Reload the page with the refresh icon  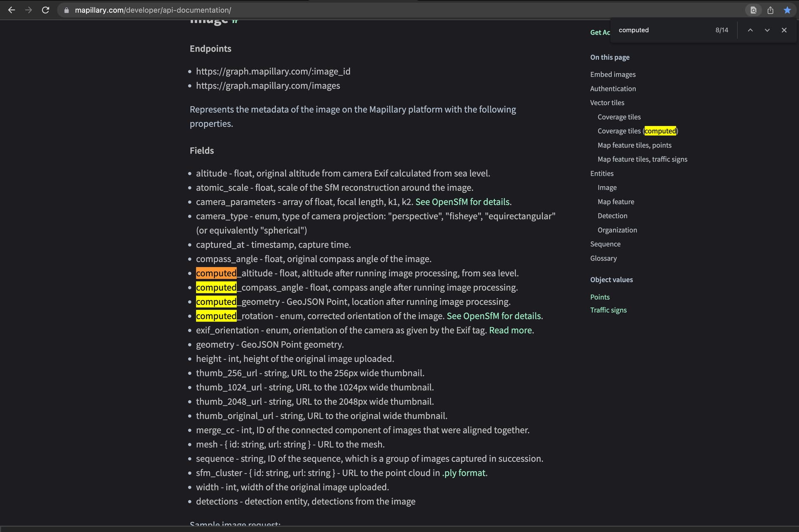pyautogui.click(x=46, y=10)
